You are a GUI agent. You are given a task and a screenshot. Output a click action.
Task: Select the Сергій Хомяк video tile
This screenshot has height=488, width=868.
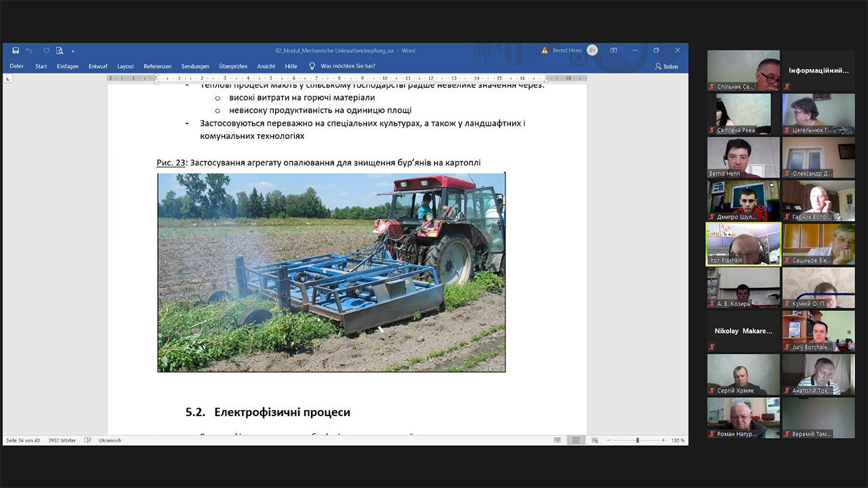coord(743,374)
